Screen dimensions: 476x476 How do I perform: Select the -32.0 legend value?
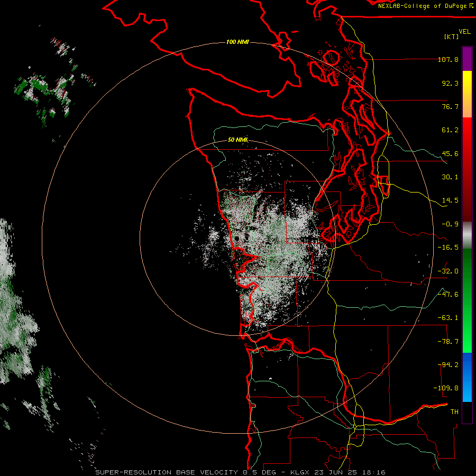tap(448, 271)
